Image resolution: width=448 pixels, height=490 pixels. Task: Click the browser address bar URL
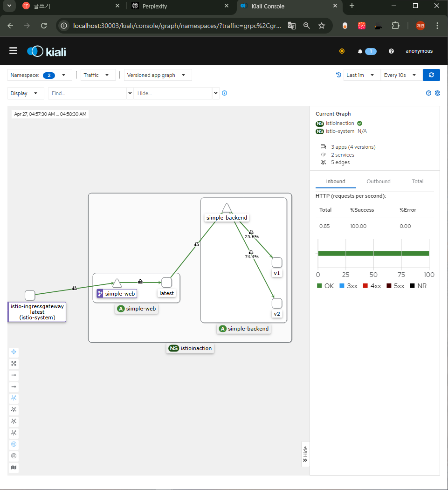177,26
